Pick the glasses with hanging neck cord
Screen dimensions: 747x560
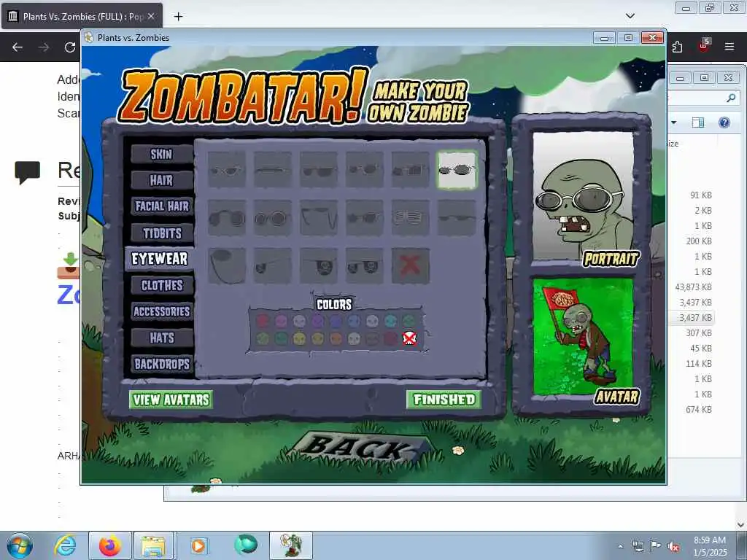(319, 218)
